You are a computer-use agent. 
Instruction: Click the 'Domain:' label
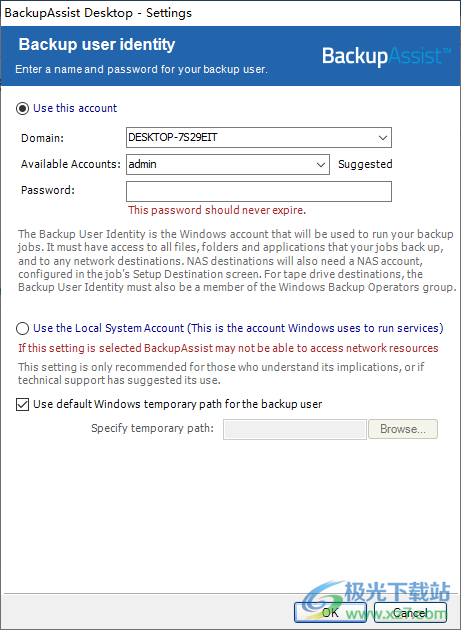click(x=42, y=138)
